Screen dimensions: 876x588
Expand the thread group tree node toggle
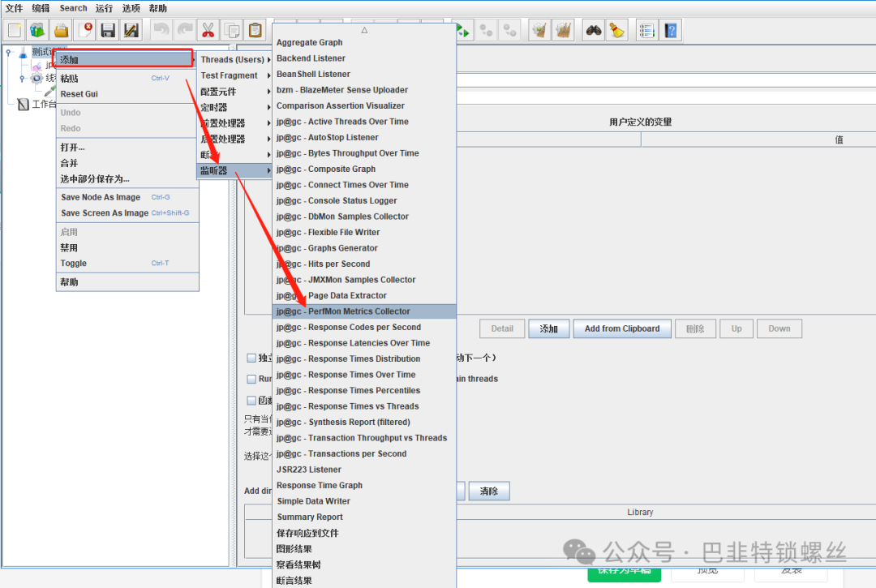click(23, 78)
